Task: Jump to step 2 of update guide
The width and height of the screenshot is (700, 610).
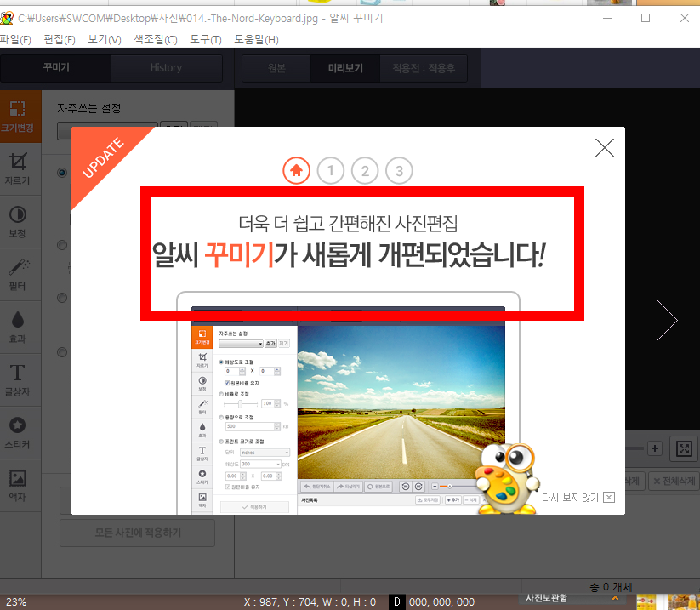Action: [x=365, y=171]
